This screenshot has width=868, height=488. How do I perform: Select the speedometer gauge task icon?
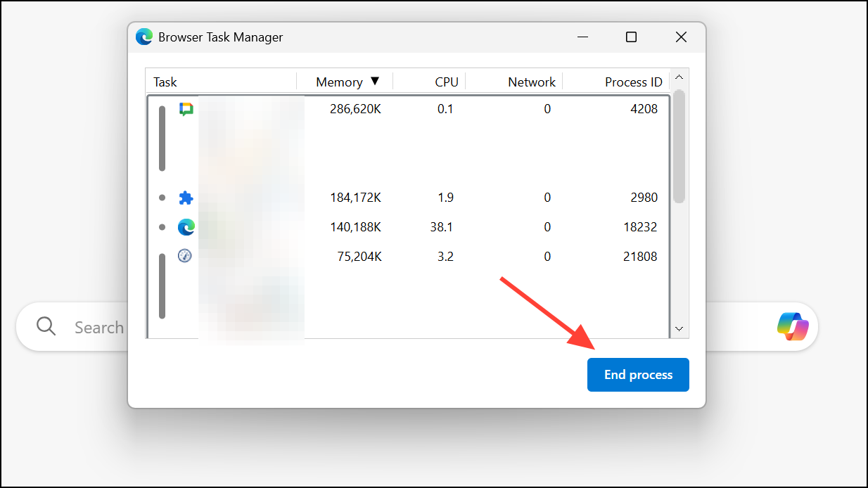pos(185,256)
